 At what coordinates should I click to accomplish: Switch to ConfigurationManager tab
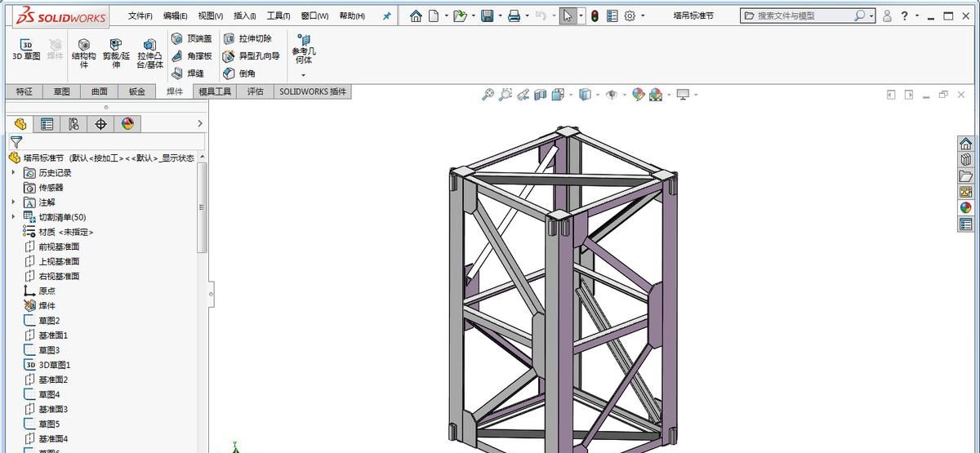tap(73, 124)
